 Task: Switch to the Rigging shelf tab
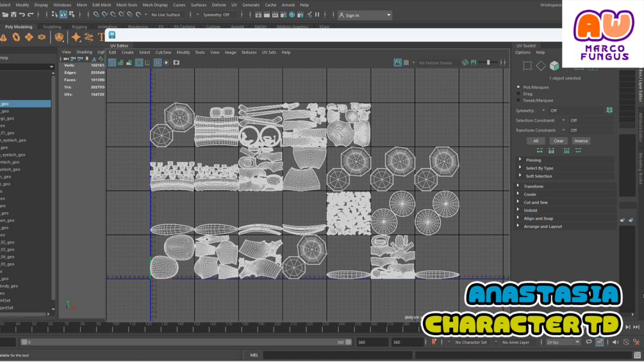[79, 27]
